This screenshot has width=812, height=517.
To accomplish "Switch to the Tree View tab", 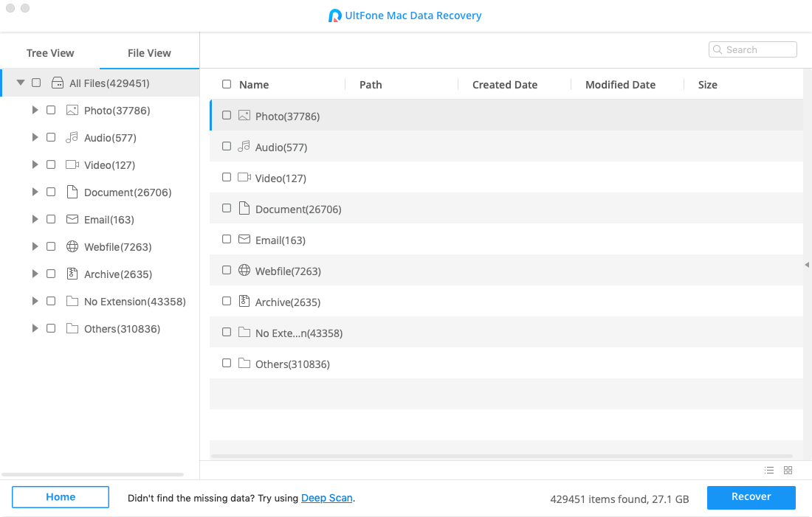I will [50, 53].
